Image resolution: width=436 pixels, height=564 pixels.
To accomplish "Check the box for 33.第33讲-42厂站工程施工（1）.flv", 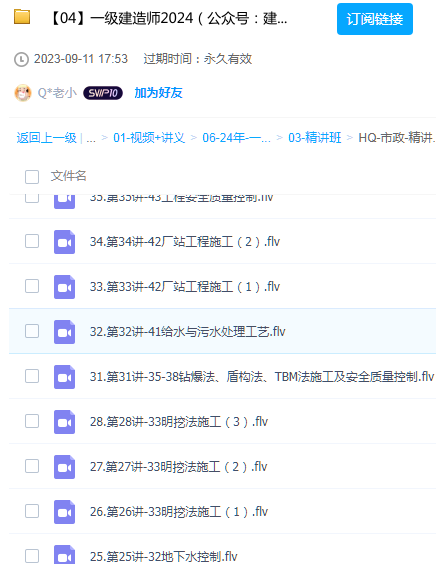I will [x=32, y=286].
